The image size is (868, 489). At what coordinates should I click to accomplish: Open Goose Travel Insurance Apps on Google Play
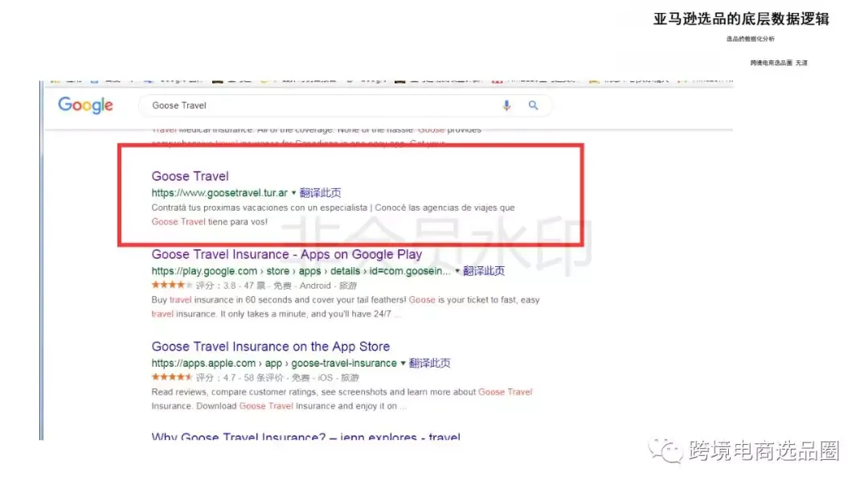[x=287, y=254]
